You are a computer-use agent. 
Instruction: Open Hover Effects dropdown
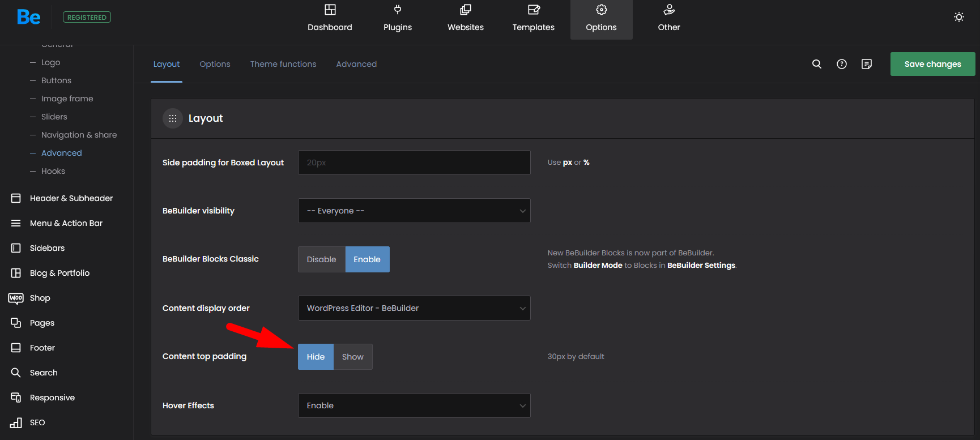point(414,405)
